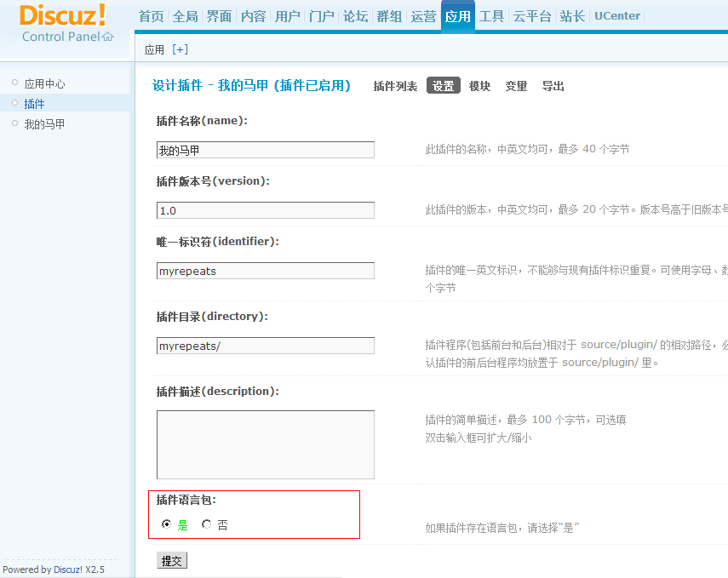Image resolution: width=728 pixels, height=578 pixels.
Task: Click the [+] add shortcut icon
Action: coord(180,49)
